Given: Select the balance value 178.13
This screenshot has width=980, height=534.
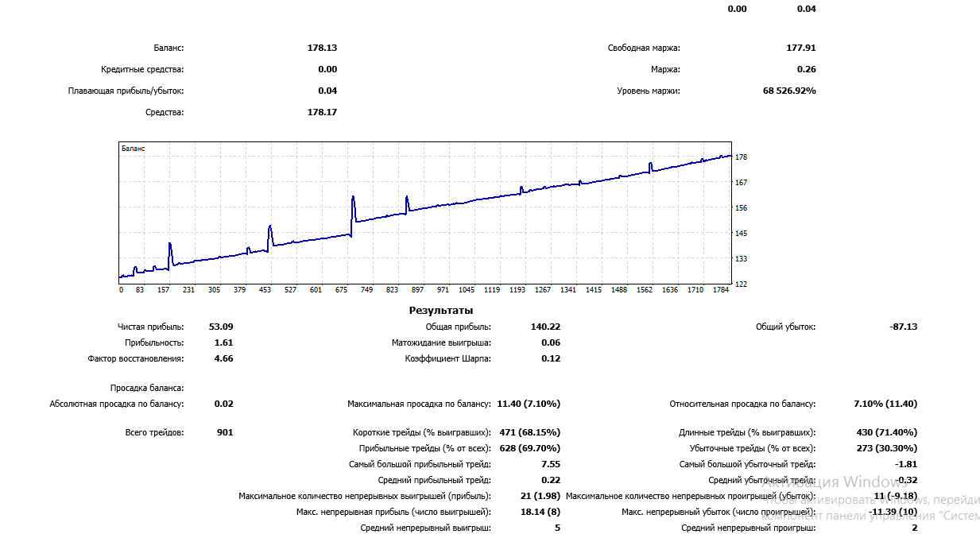Looking at the screenshot, I should tap(322, 48).
